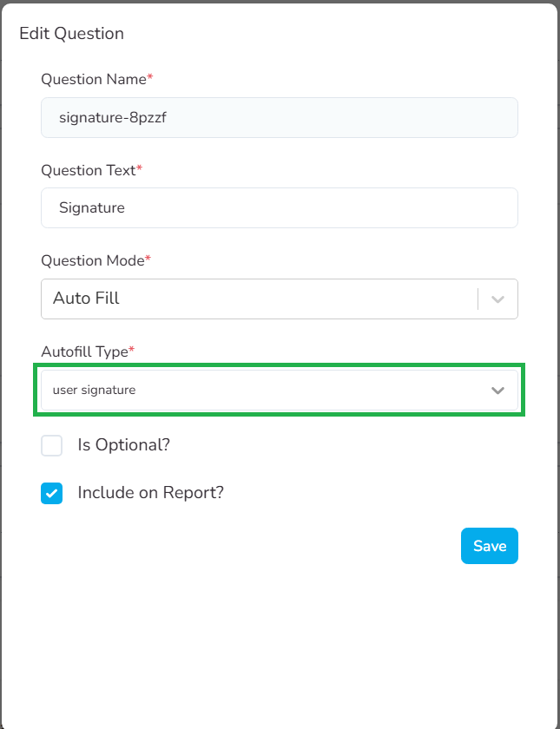This screenshot has height=729, width=560.
Task: Click into the Question Text field
Action: tap(279, 208)
